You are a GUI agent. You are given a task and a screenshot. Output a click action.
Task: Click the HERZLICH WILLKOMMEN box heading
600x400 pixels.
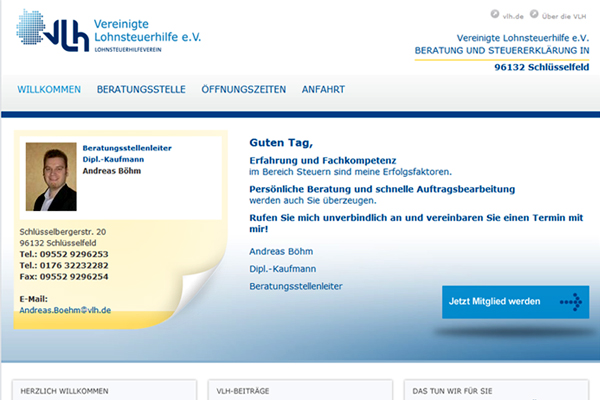64,391
